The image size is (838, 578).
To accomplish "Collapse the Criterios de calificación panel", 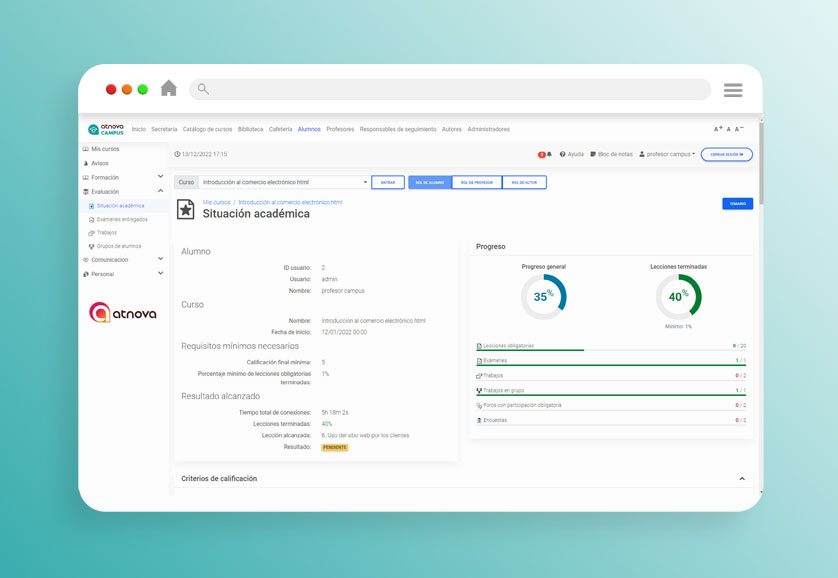I will point(742,479).
